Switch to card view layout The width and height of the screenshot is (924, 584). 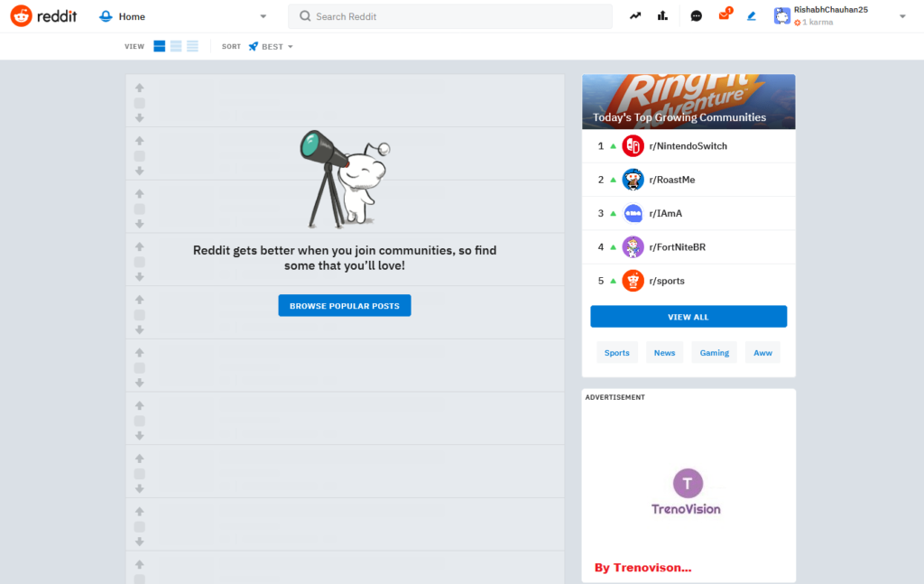[x=159, y=46]
